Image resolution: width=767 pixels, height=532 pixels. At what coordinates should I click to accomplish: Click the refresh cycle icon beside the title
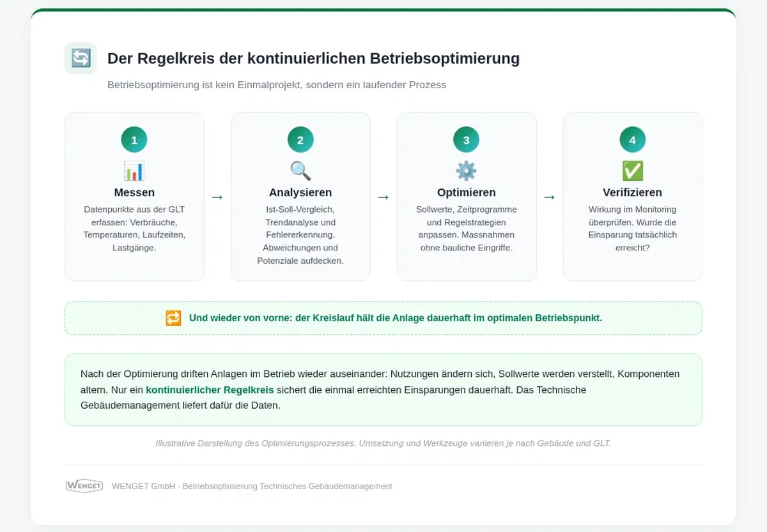tap(81, 58)
